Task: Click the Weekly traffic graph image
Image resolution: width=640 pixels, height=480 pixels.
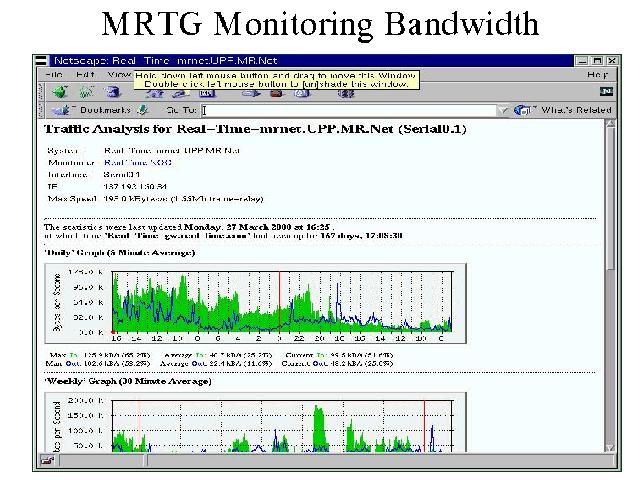Action: click(x=255, y=422)
